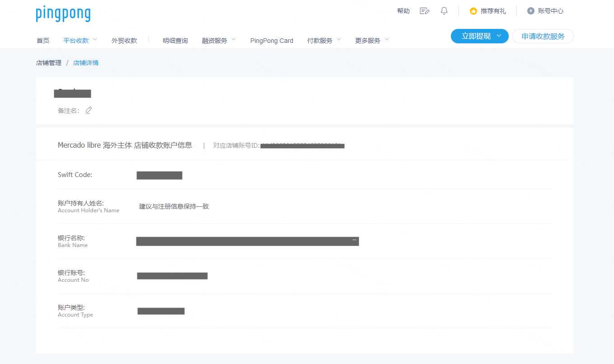Go to 首页 home tab

(x=43, y=41)
